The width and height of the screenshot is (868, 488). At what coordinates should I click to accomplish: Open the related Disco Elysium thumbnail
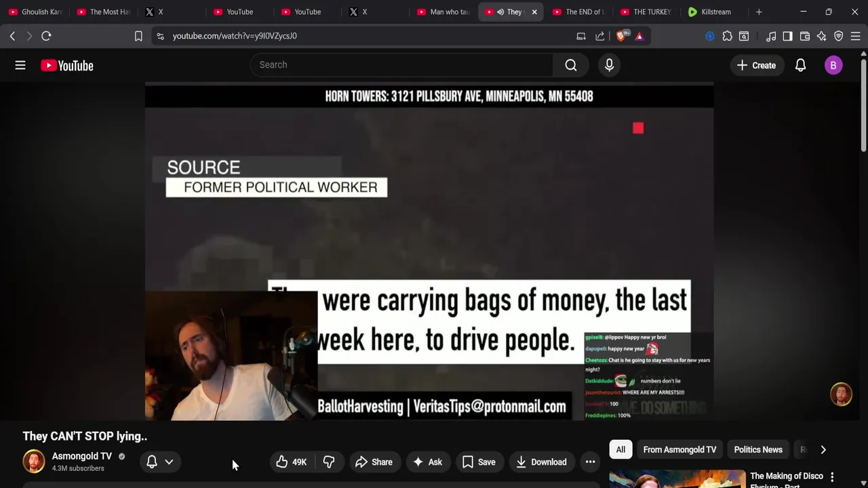(677, 479)
